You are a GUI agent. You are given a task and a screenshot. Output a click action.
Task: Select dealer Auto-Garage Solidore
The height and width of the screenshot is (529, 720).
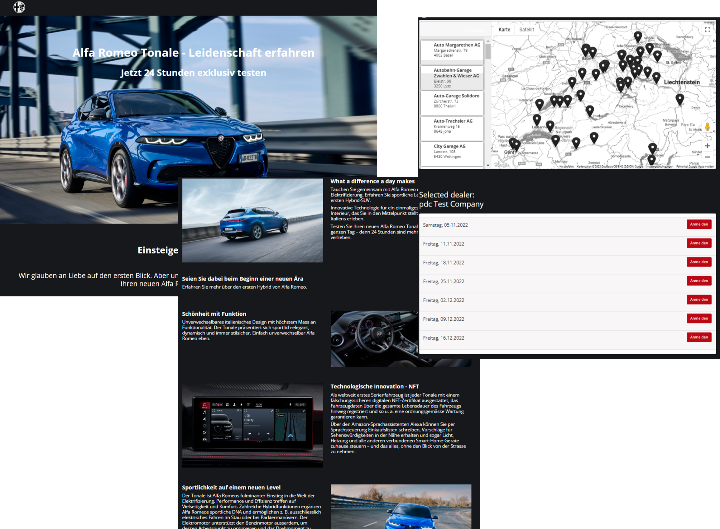[x=452, y=103]
